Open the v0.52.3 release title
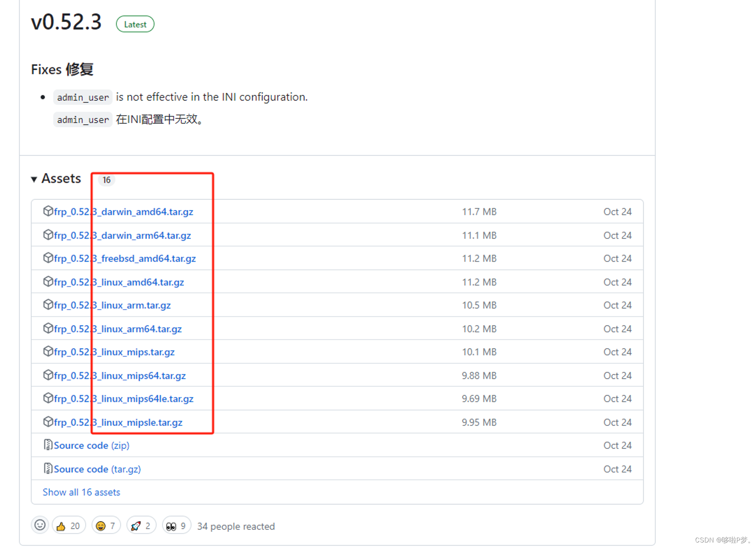Screen dimensions: 756x547 pyautogui.click(x=66, y=22)
